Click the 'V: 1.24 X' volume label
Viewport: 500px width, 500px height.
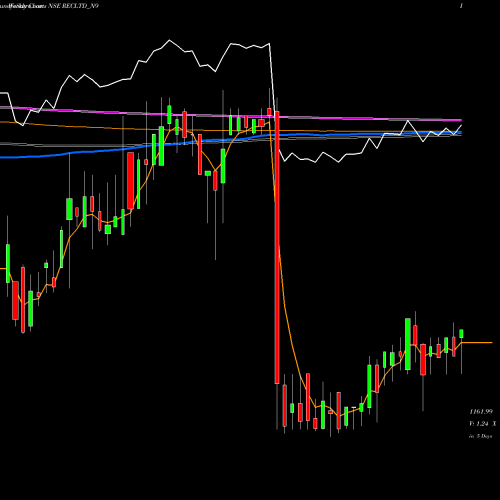point(483,424)
